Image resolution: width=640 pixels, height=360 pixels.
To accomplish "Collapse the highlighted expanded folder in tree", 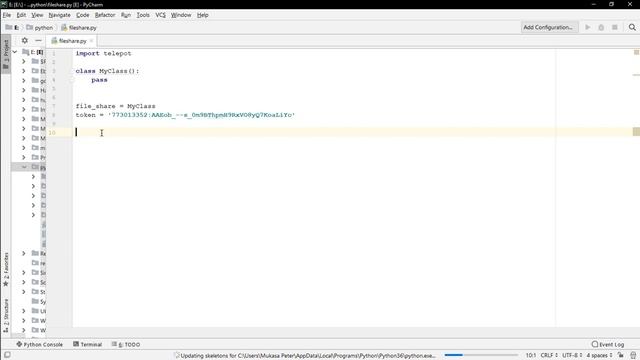I will pos(24,167).
